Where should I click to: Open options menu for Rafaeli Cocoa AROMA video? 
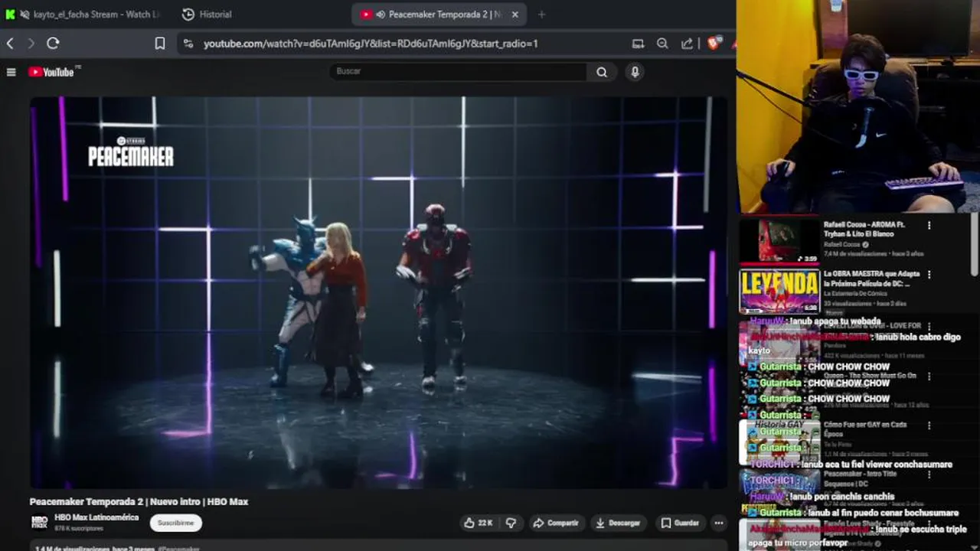[x=929, y=226]
